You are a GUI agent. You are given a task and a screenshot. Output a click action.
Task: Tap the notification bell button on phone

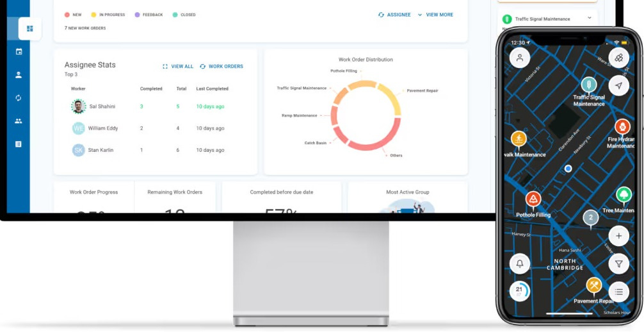520,263
